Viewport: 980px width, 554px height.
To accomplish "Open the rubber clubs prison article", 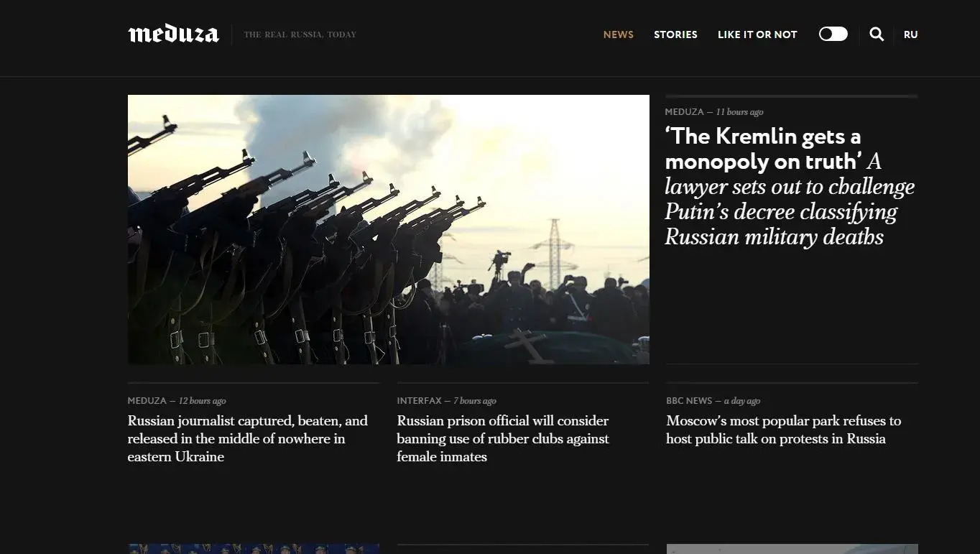I will point(503,438).
